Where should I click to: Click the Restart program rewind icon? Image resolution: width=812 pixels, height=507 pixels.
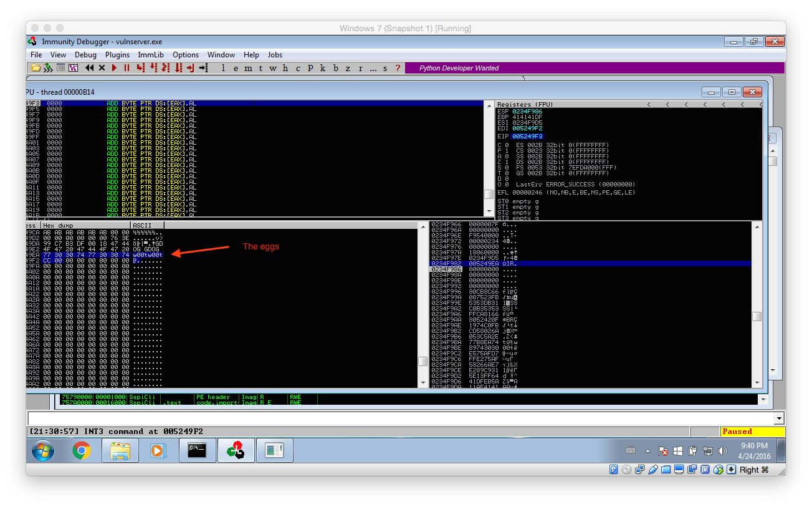point(89,68)
